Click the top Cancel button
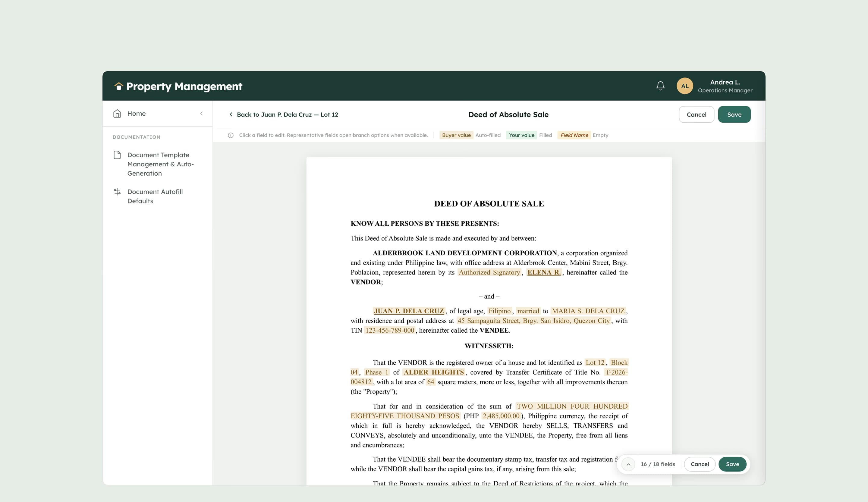Viewport: 868px width, 502px height. pyautogui.click(x=696, y=114)
